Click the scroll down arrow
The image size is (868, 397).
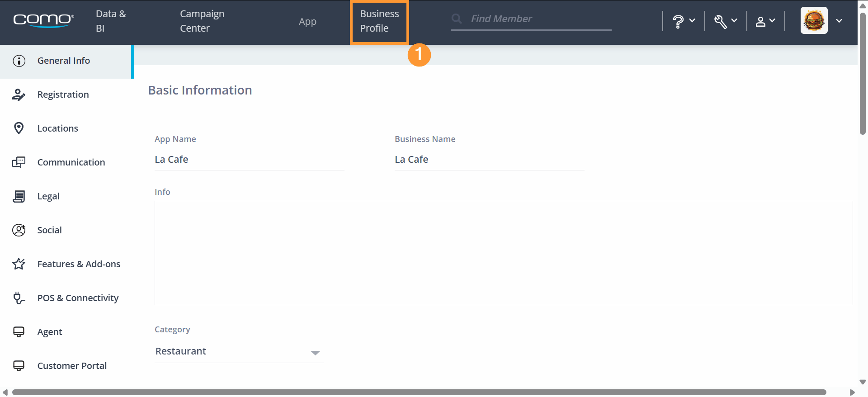pos(863,382)
